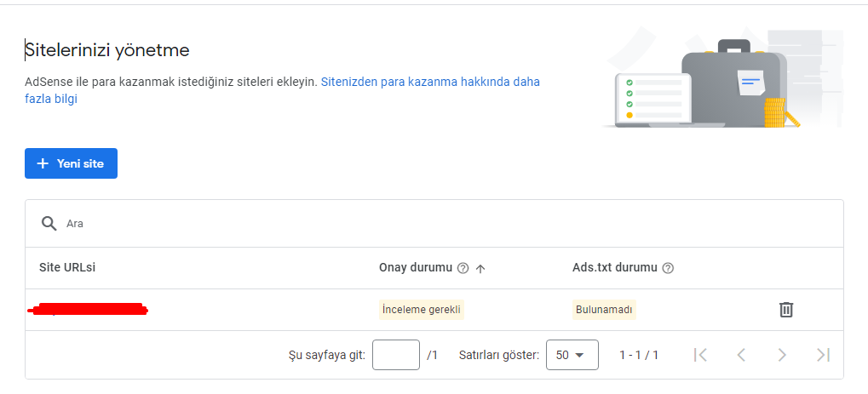868x394 pixels.
Task: Click the İnceleme gerekli status badge
Action: (422, 310)
